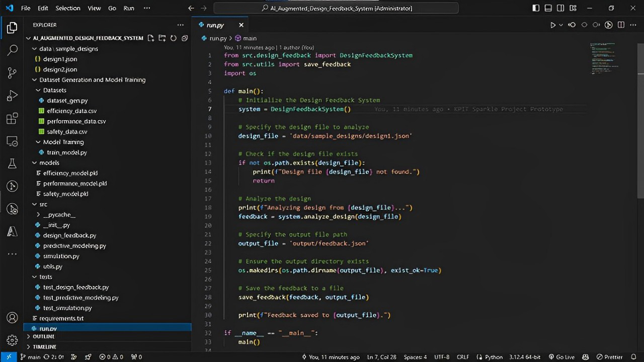The width and height of the screenshot is (644, 362).
Task: Collapse the models folder
Action: click(x=35, y=163)
